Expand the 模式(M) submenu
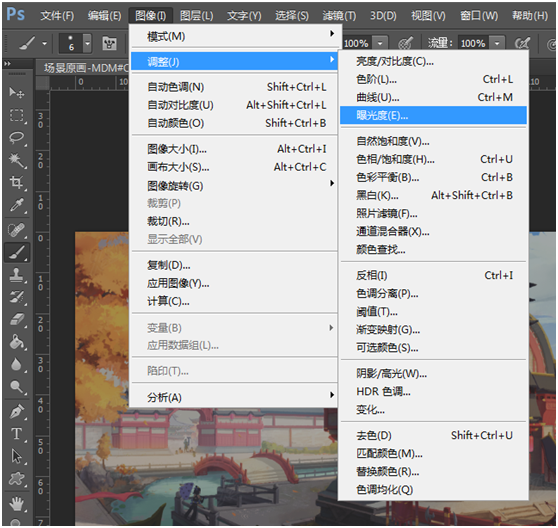The height and width of the screenshot is (528, 558). coord(234,36)
